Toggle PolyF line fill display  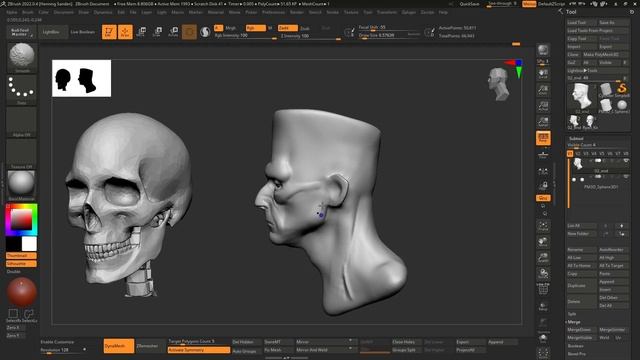click(543, 289)
